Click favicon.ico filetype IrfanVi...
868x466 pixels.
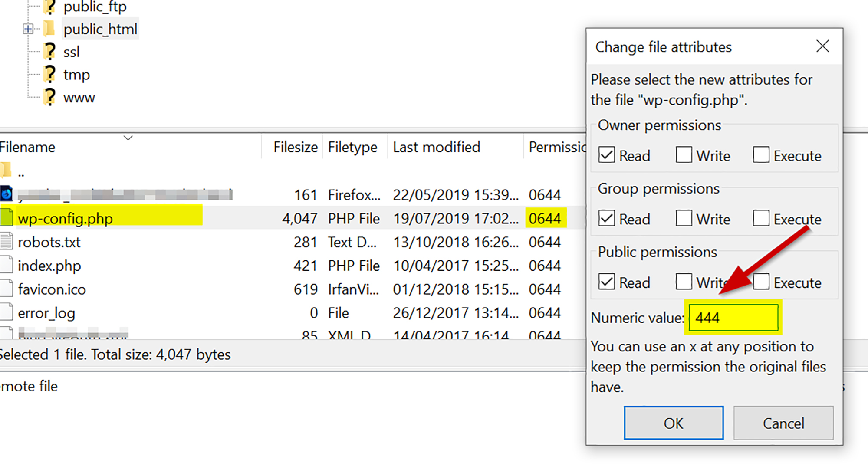pyautogui.click(x=353, y=289)
